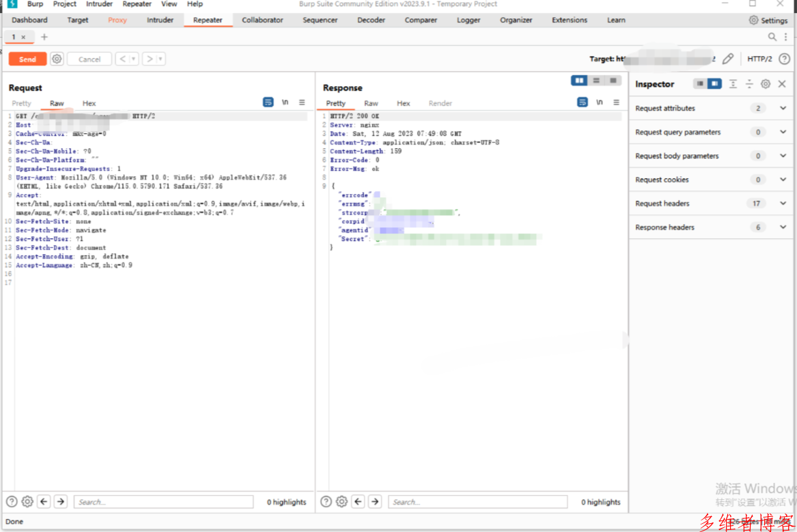Click the search icon in Repeater tab bar
The height and width of the screenshot is (532, 797).
tap(772, 37)
